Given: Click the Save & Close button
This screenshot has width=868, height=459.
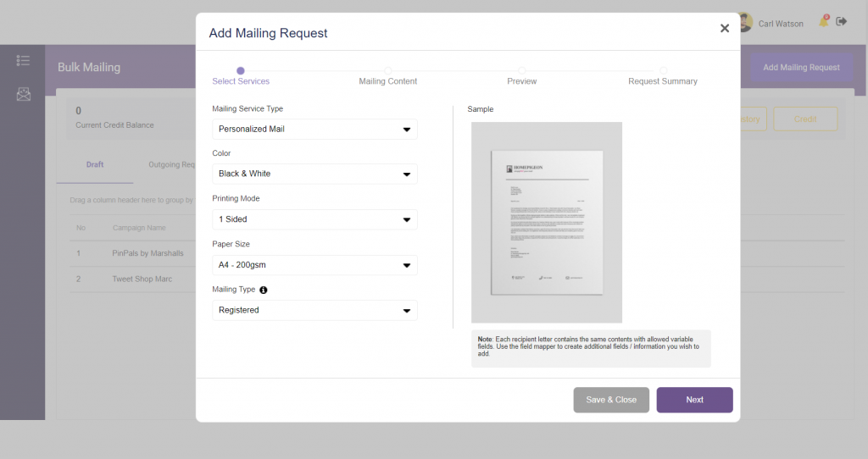Looking at the screenshot, I should coord(611,400).
